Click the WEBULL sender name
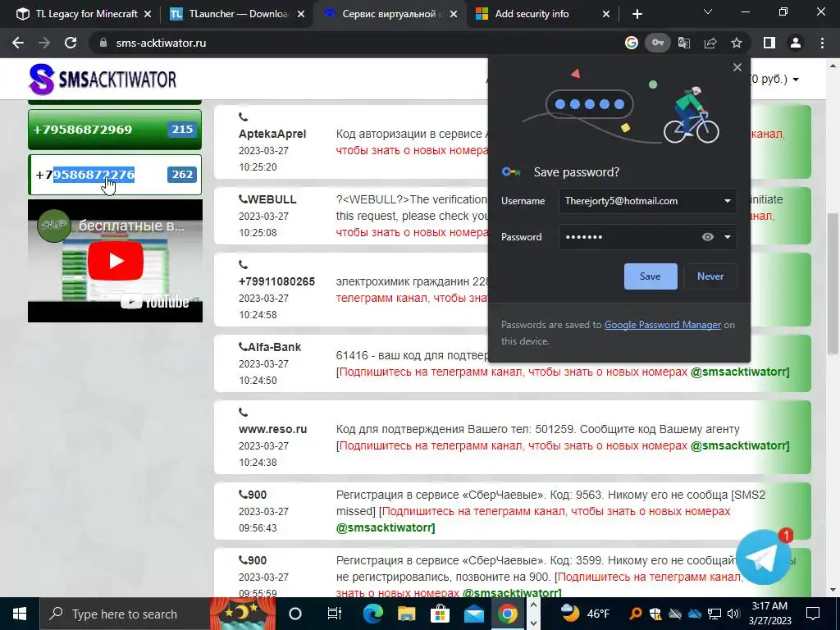Image resolution: width=840 pixels, height=630 pixels. pyautogui.click(x=272, y=199)
